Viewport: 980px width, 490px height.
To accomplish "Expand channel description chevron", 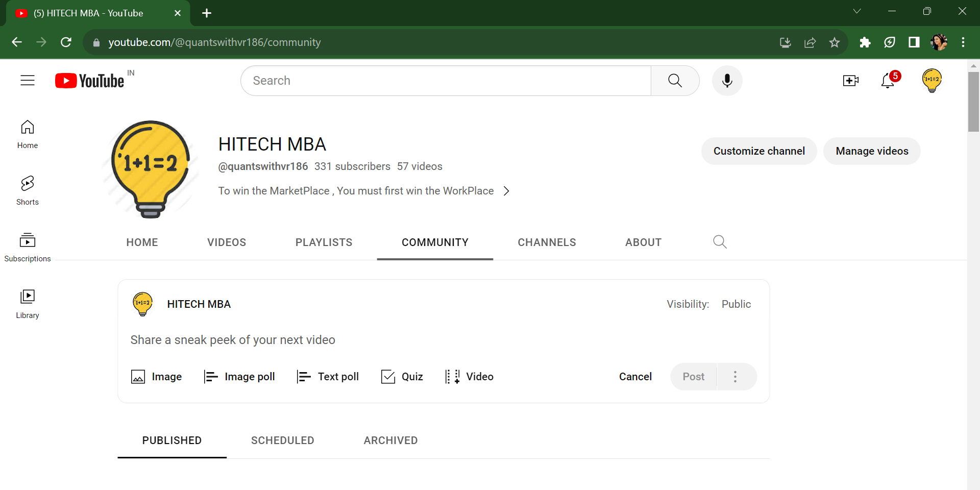I will [x=506, y=191].
